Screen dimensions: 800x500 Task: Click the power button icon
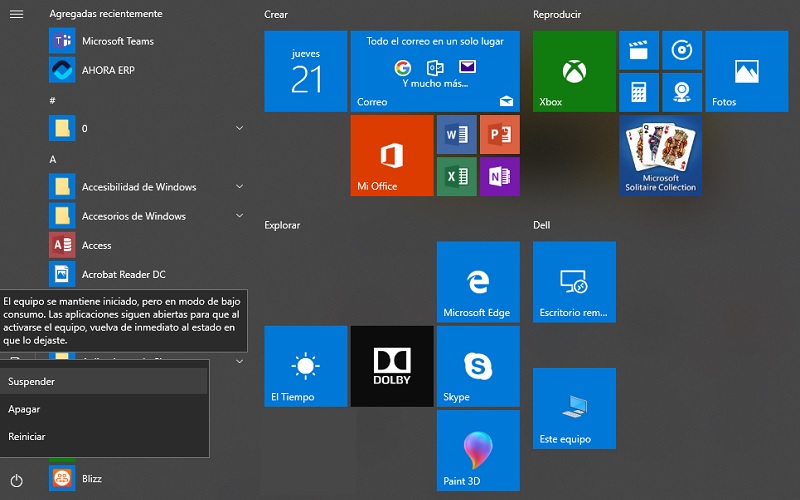[16, 480]
